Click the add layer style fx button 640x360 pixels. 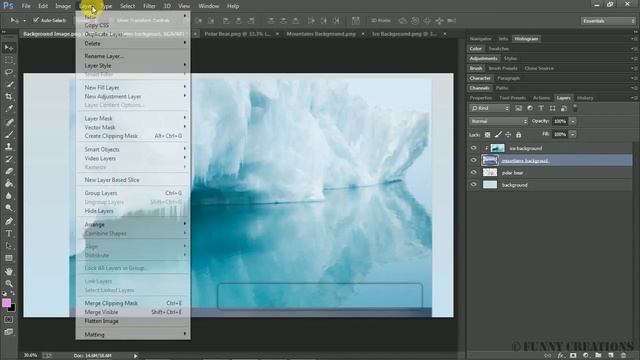(x=561, y=356)
